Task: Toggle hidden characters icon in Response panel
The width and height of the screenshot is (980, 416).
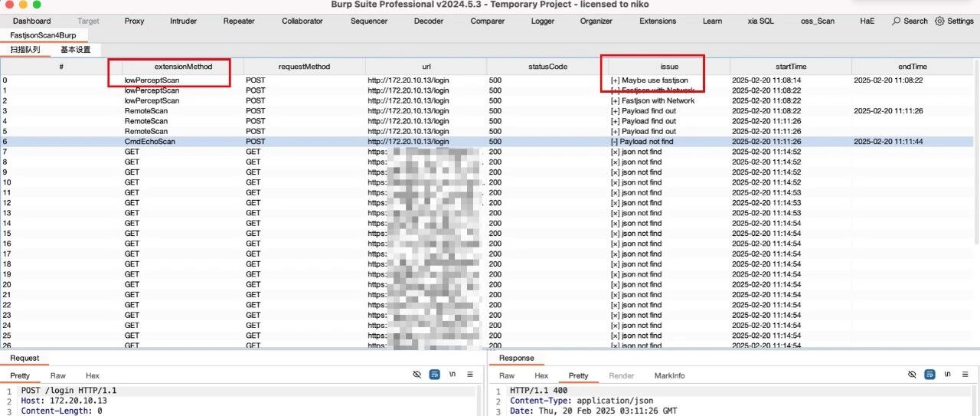Action: coord(912,375)
